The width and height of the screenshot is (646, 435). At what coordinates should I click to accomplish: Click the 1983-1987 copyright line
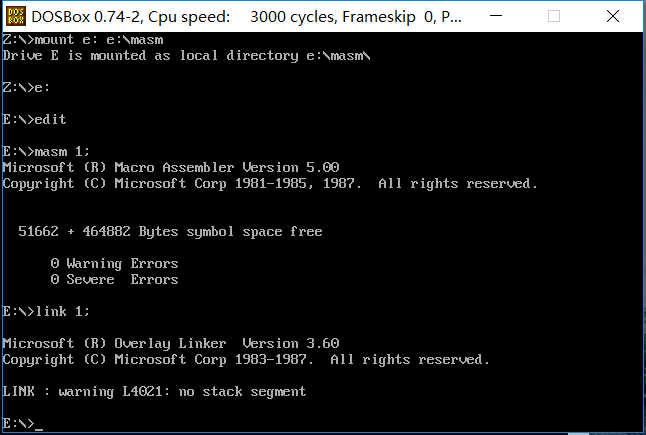point(246,360)
